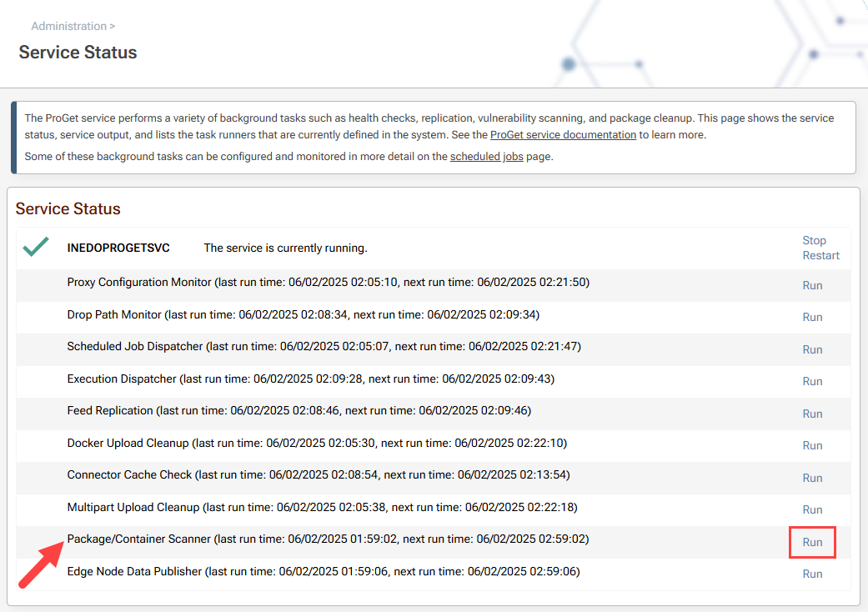Image resolution: width=868 pixels, height=612 pixels.
Task: Run the Proxy Configuration Monitor task
Action: [x=812, y=285]
